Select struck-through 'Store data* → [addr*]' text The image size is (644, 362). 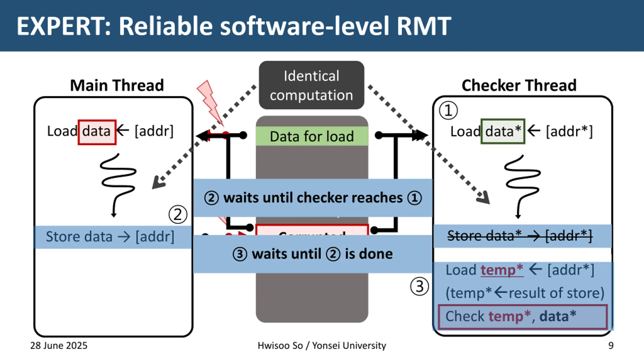(520, 236)
